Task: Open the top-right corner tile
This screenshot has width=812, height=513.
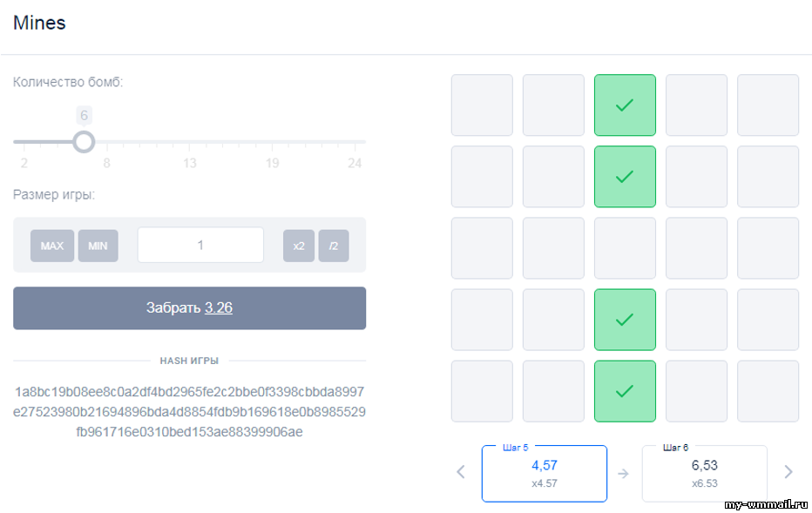Action: click(768, 105)
